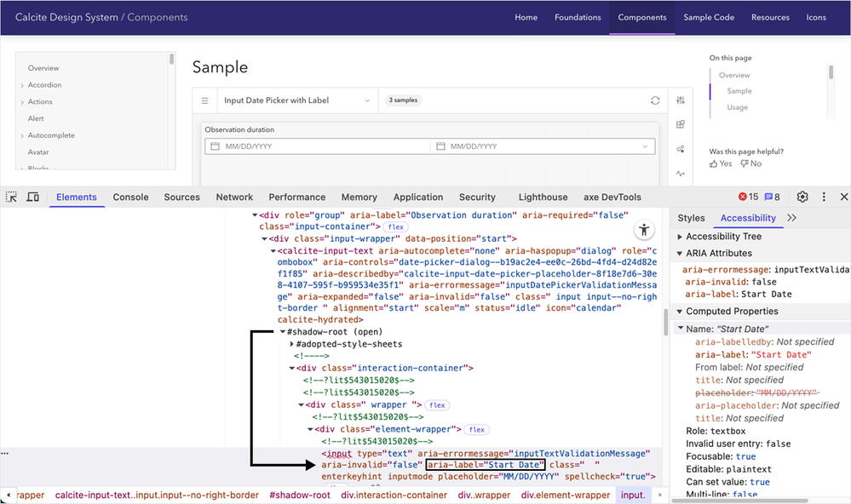Open Resources in site navigation
Image resolution: width=851 pixels, height=504 pixels.
(770, 17)
